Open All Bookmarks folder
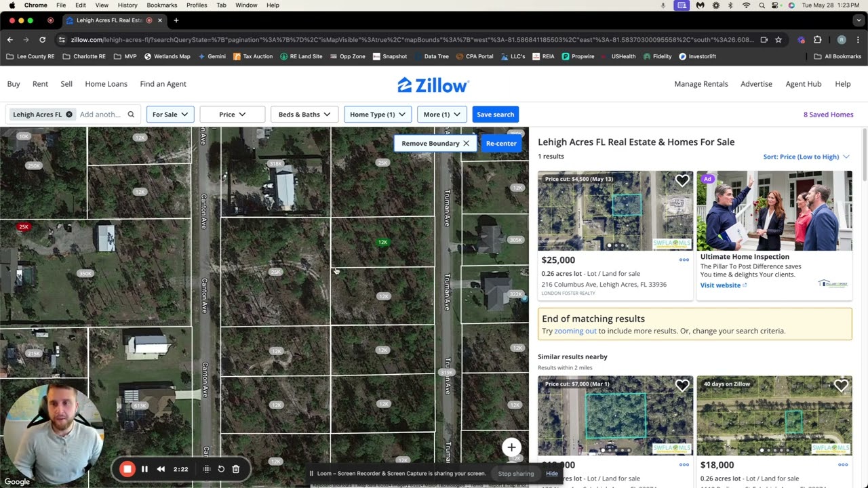 pos(837,56)
